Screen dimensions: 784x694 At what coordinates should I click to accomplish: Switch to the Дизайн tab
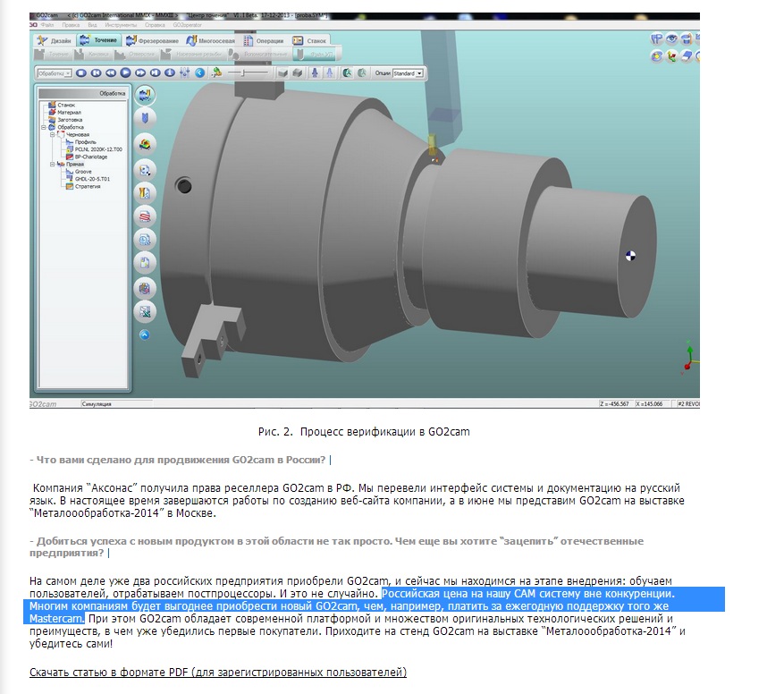[x=54, y=40]
